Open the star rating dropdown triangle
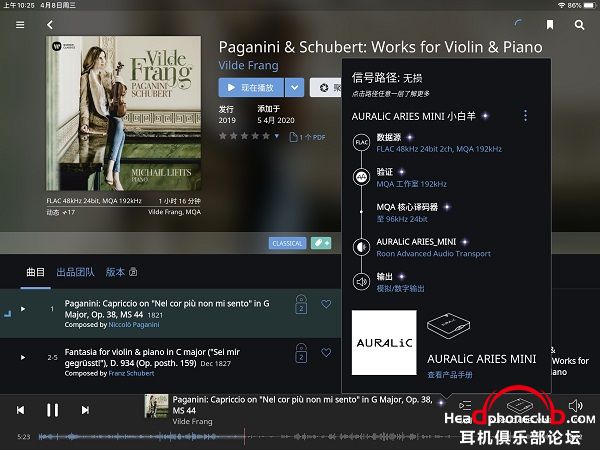The height and width of the screenshot is (450, 600). point(277,136)
